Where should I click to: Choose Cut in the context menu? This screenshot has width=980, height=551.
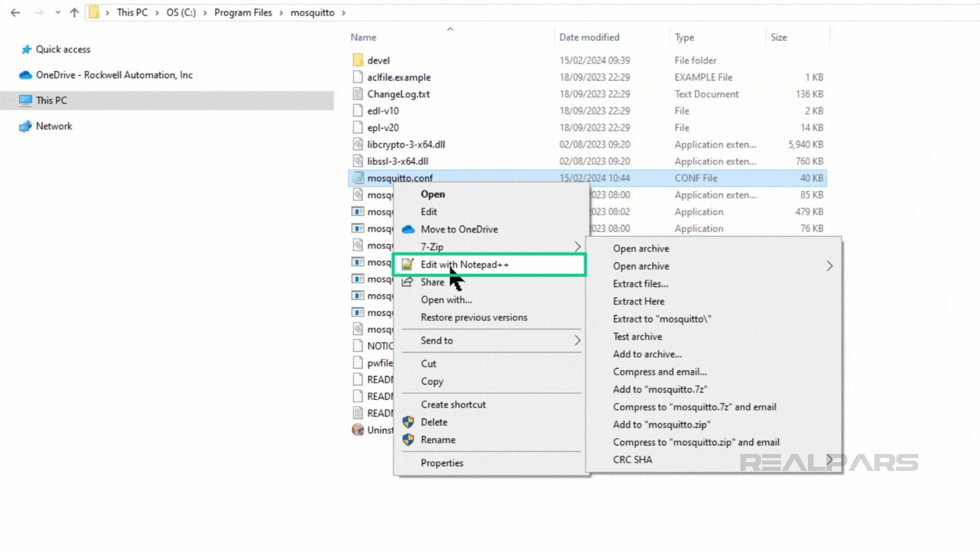click(x=429, y=364)
